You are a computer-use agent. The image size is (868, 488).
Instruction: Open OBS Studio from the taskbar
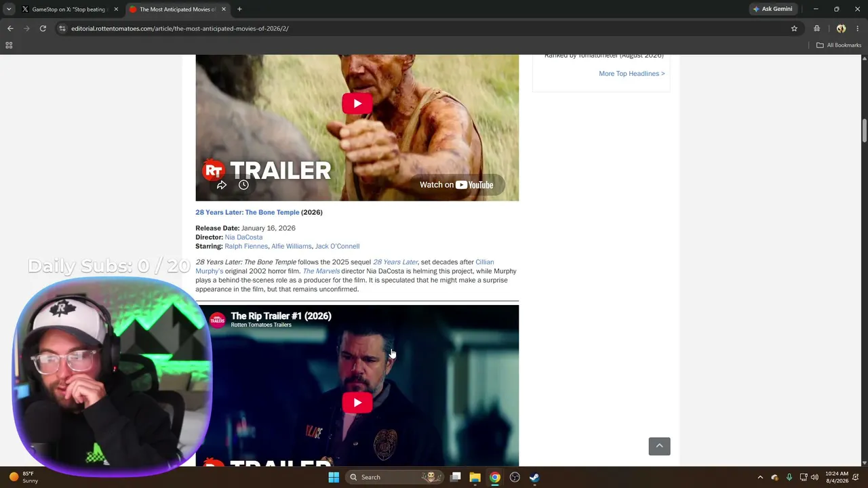click(515, 477)
